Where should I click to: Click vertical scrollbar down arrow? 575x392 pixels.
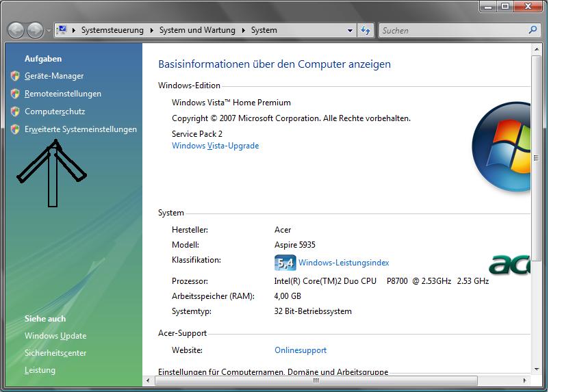537,369
